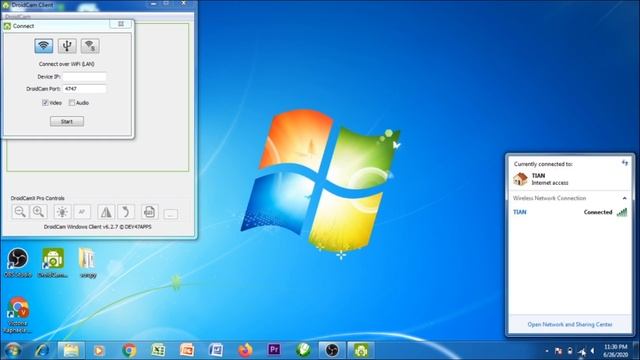
Task: Click the zoom out magnifier in Pro Controls
Action: pos(20,212)
